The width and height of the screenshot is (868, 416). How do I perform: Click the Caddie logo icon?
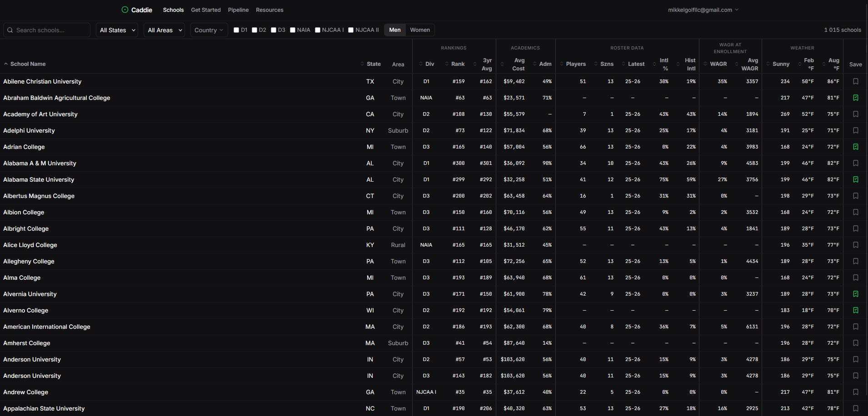point(125,10)
